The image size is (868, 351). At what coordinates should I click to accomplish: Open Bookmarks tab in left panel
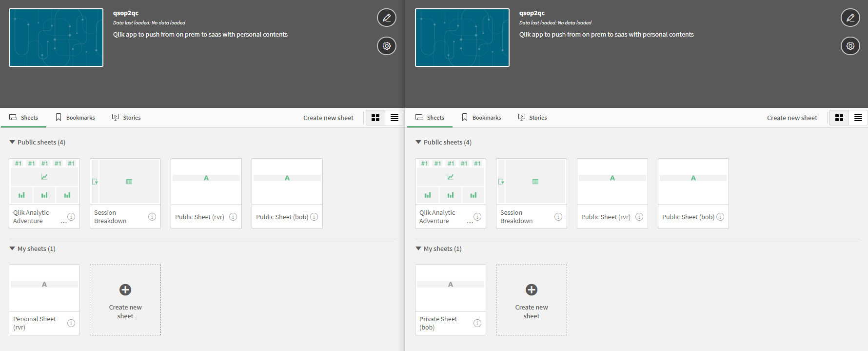click(75, 118)
